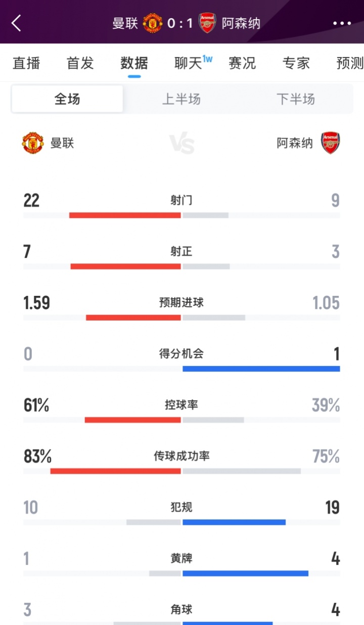
Task: Tap the back arrow icon
Action: [x=17, y=23]
